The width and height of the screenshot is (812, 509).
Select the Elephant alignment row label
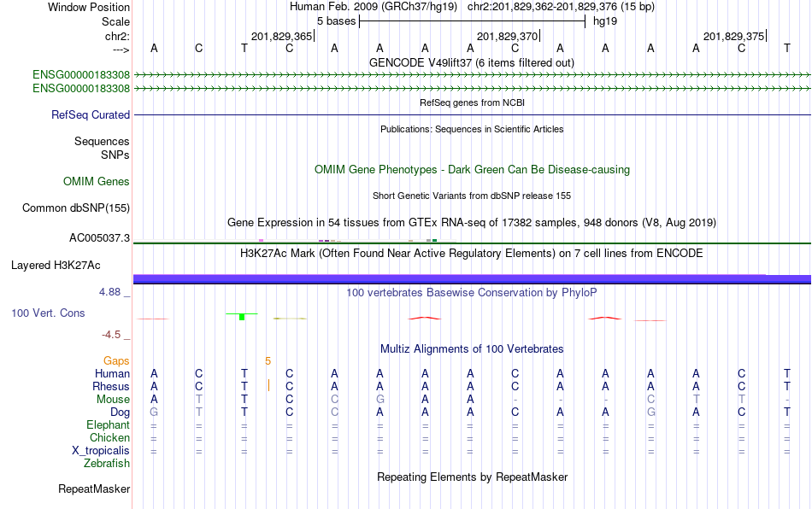point(109,424)
